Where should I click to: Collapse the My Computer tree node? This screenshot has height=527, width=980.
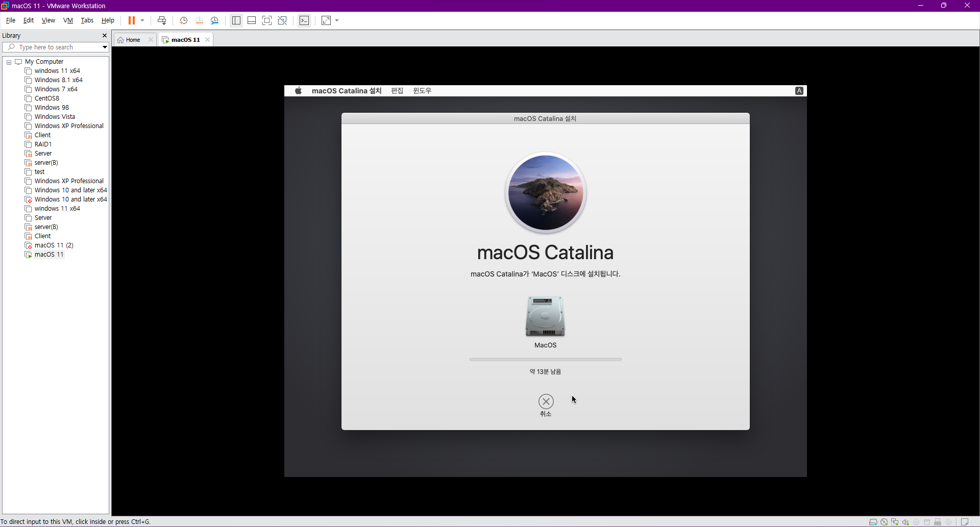click(9, 62)
